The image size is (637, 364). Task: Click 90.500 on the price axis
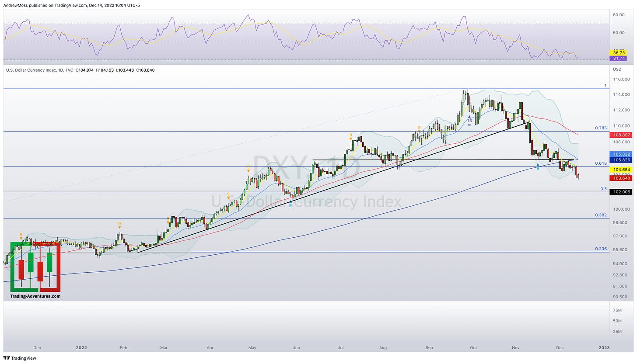pyautogui.click(x=619, y=297)
